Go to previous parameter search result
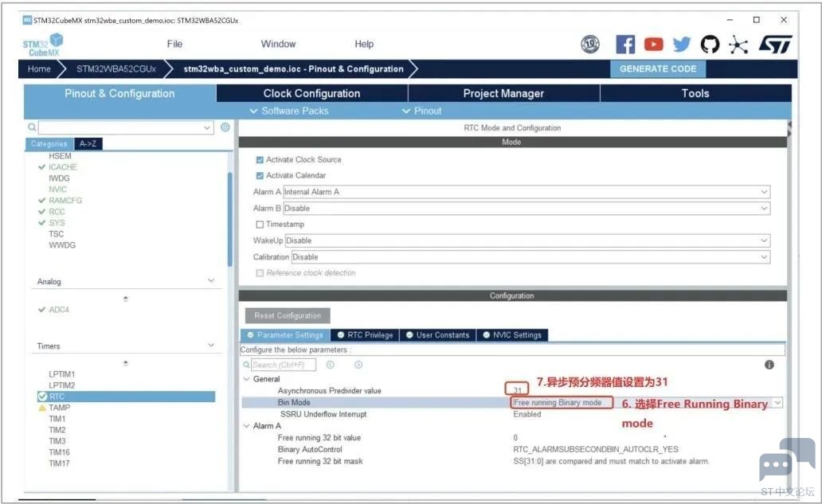This screenshot has height=504, width=822. (331, 365)
